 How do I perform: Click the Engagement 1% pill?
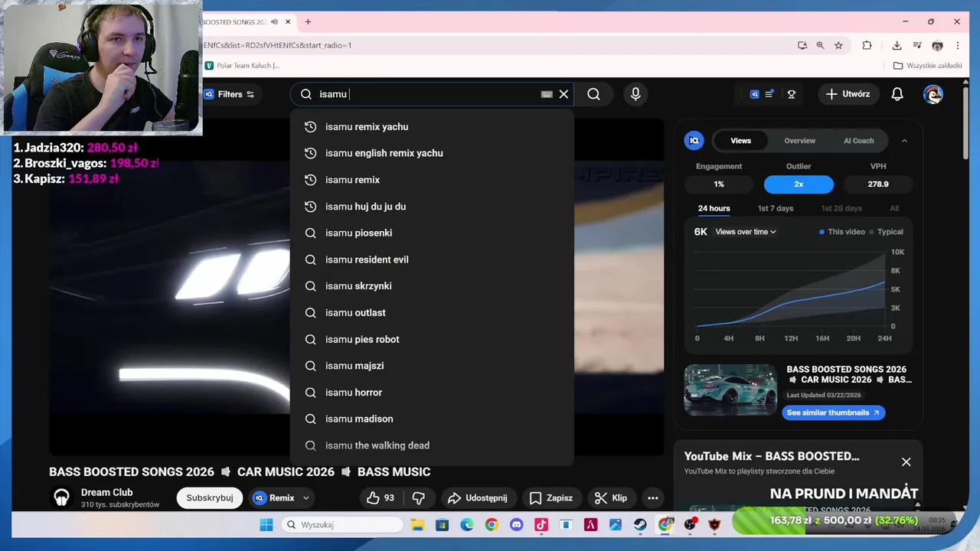click(x=719, y=184)
